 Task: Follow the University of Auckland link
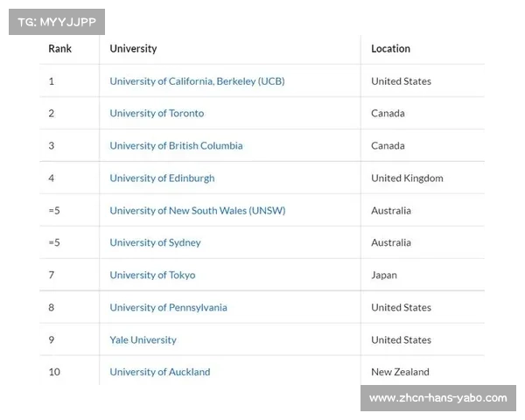160,372
